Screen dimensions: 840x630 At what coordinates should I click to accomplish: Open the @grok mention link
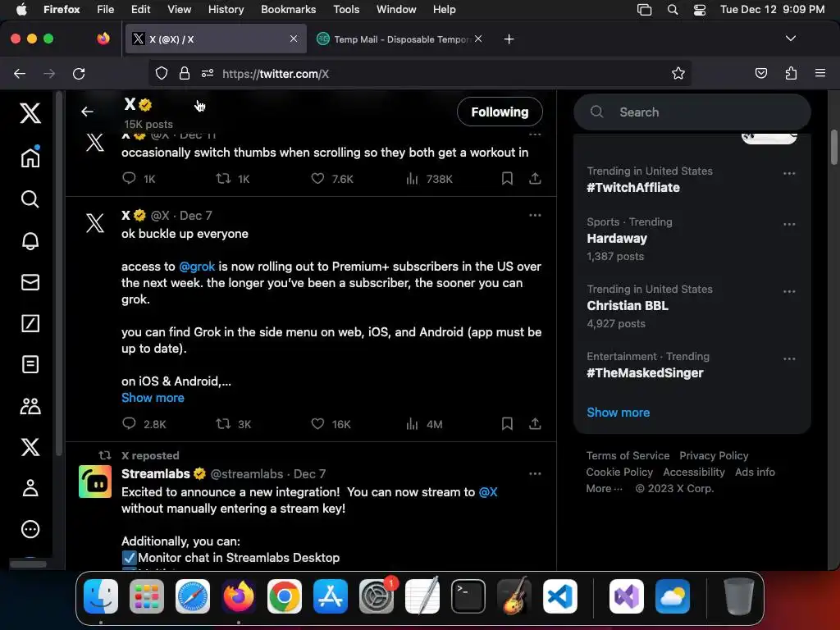(197, 267)
